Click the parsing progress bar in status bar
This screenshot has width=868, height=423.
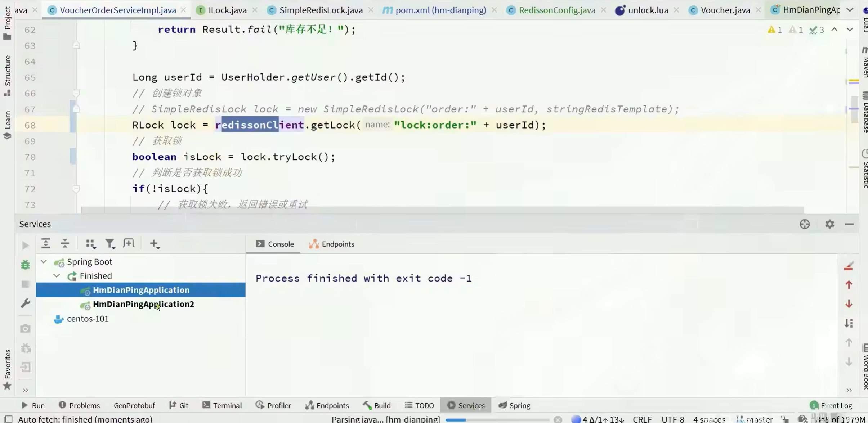click(x=497, y=419)
